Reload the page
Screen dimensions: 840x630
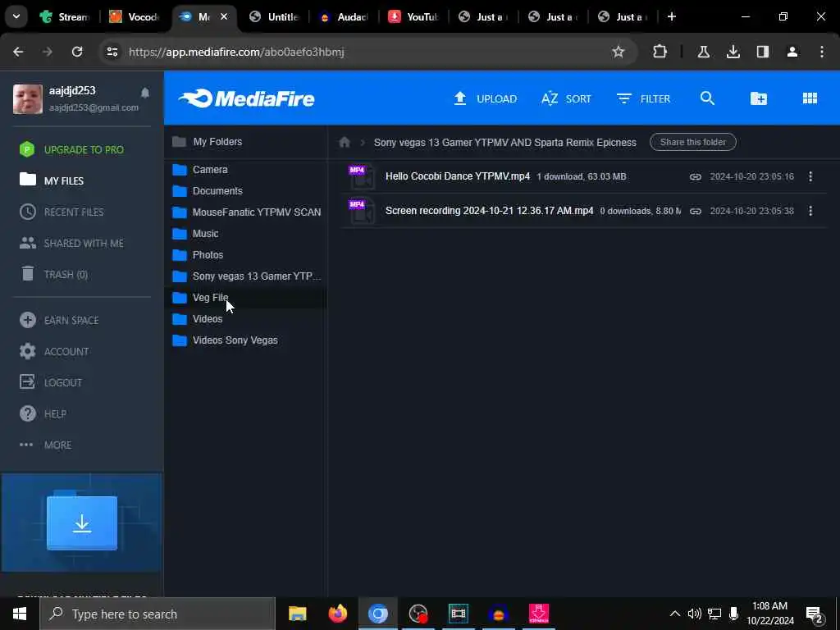tap(77, 52)
